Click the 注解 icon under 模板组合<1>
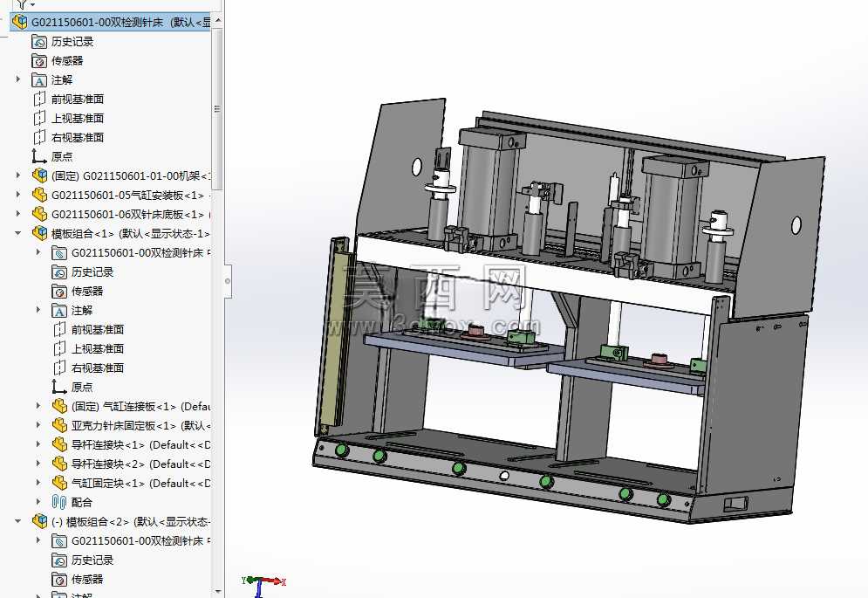 (x=59, y=311)
